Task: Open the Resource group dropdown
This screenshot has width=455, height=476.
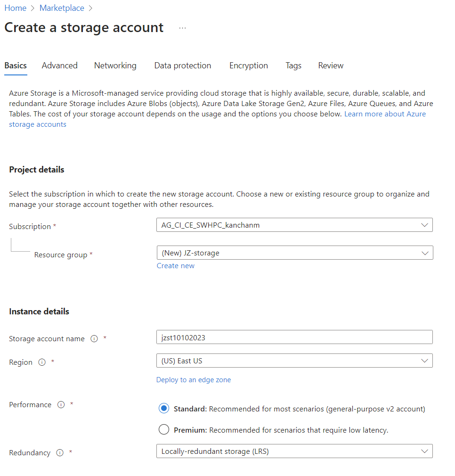Action: point(295,253)
